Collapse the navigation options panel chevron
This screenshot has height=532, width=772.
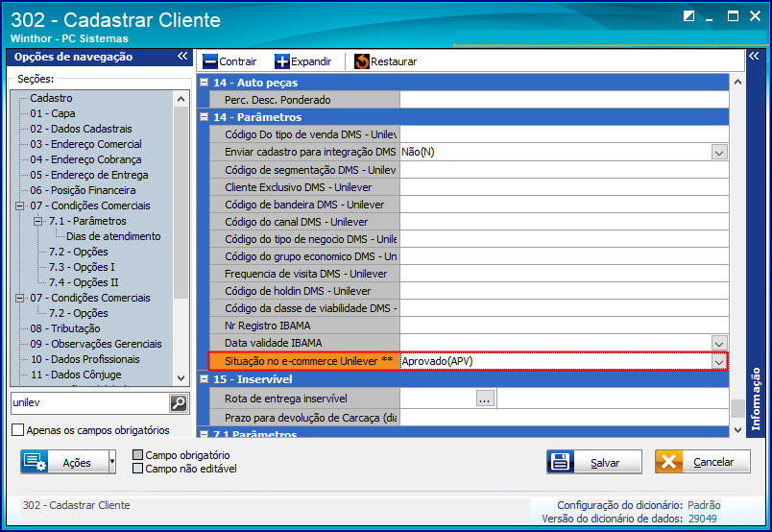click(x=182, y=56)
